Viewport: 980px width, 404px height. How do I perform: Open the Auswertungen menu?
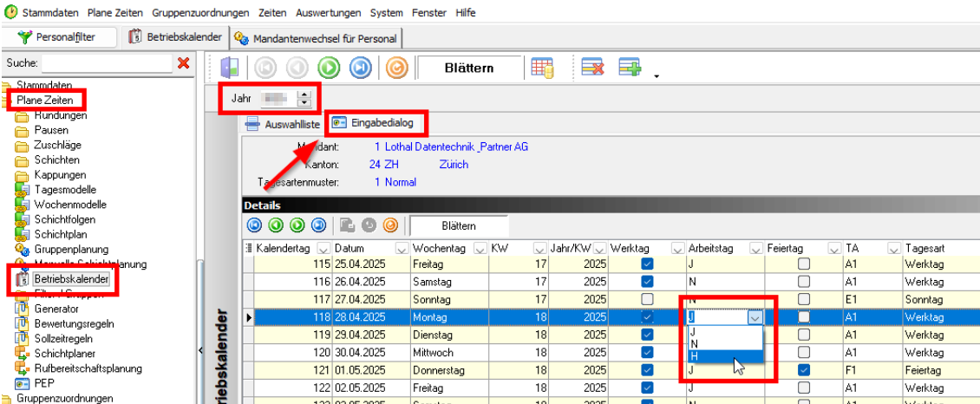pos(329,13)
